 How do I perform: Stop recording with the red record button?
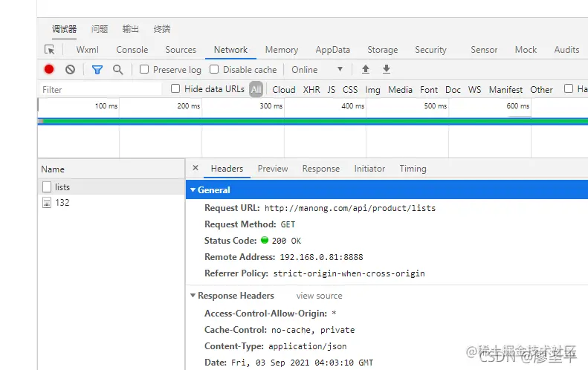pyautogui.click(x=49, y=69)
